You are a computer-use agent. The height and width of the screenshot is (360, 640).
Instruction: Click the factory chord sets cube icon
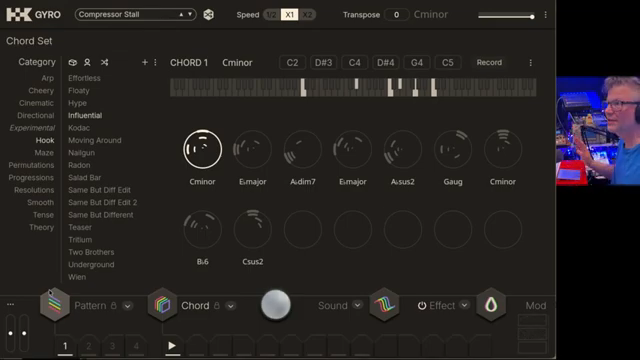(x=73, y=62)
